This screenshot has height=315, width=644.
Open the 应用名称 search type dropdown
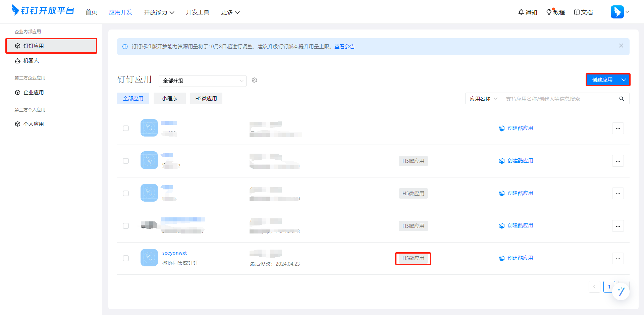click(x=483, y=99)
